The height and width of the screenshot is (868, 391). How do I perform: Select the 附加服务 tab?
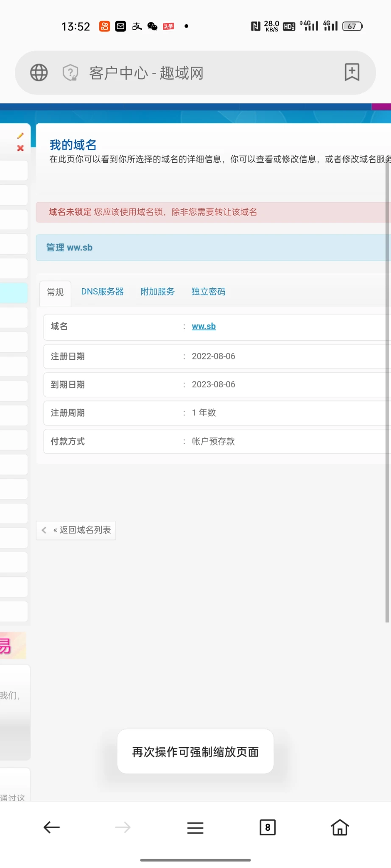pyautogui.click(x=157, y=292)
